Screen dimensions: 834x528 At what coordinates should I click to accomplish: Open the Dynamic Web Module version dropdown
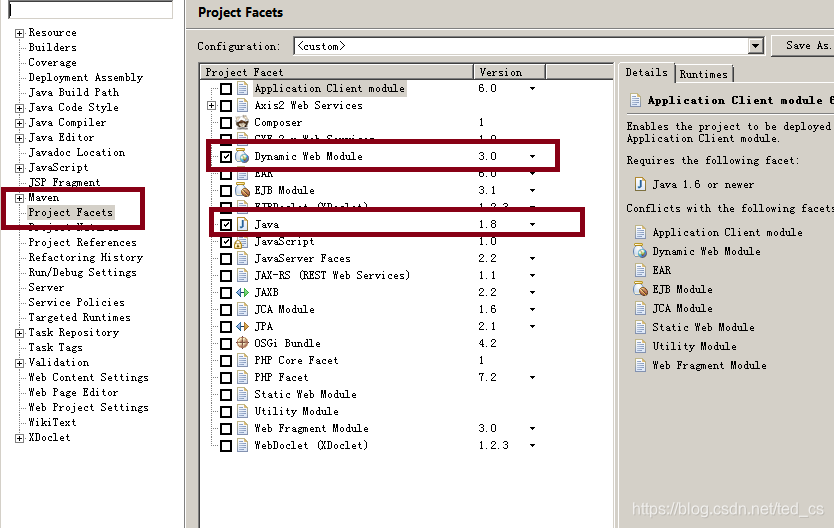532,157
